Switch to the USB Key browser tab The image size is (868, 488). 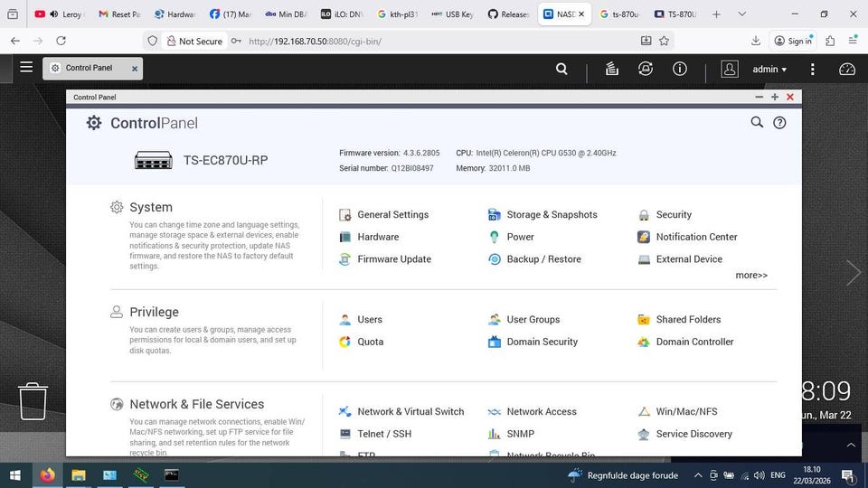pos(453,14)
